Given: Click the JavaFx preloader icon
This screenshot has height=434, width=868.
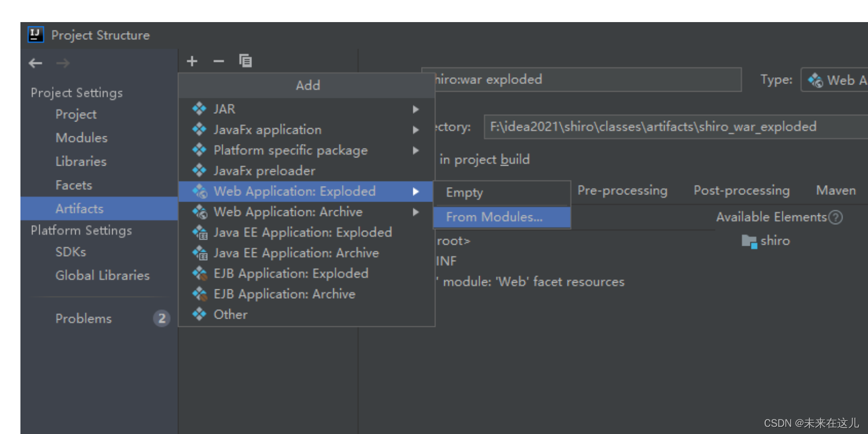Looking at the screenshot, I should [199, 170].
